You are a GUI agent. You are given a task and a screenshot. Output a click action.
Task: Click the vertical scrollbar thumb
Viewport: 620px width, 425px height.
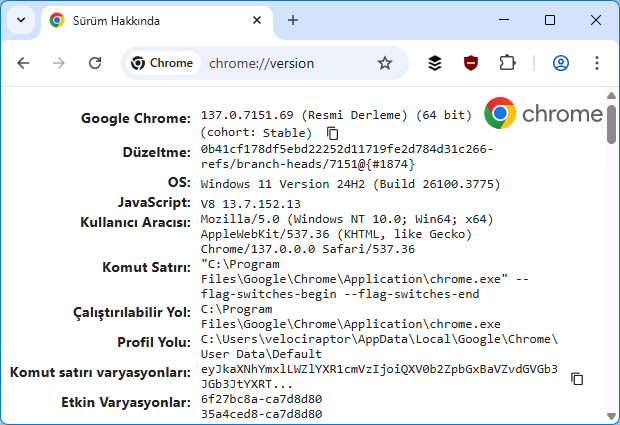(611, 124)
